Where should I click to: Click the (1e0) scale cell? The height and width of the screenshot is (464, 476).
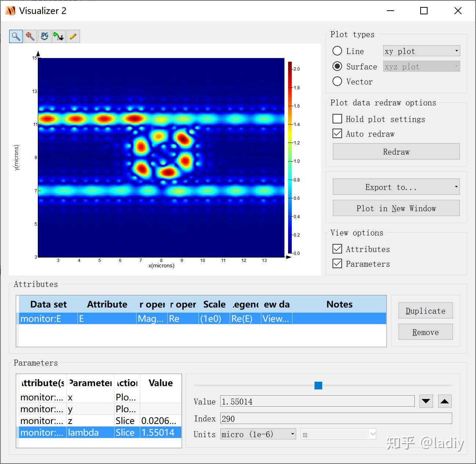(214, 319)
